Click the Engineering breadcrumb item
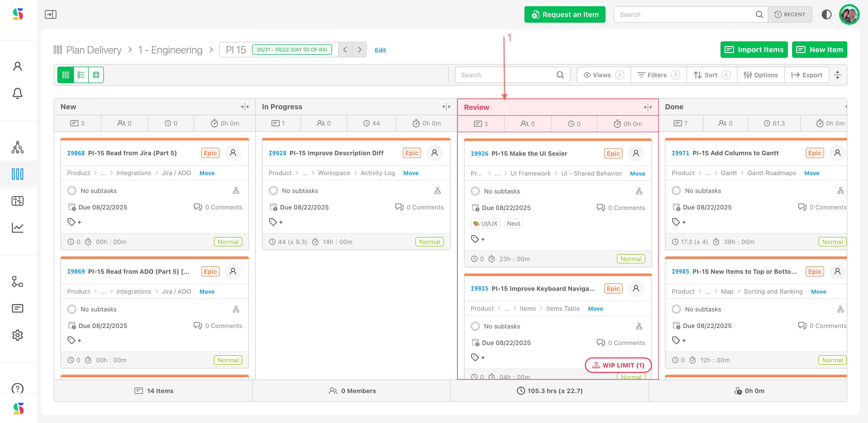This screenshot has width=868, height=423. 170,50
